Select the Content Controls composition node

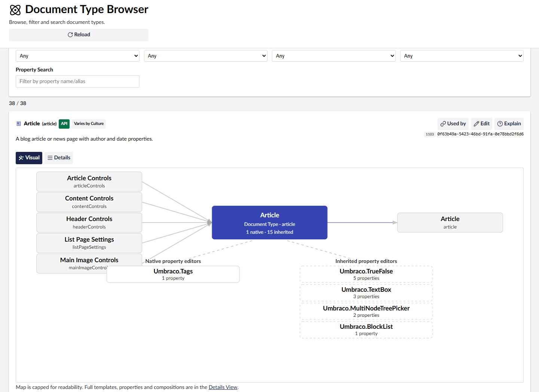(89, 202)
